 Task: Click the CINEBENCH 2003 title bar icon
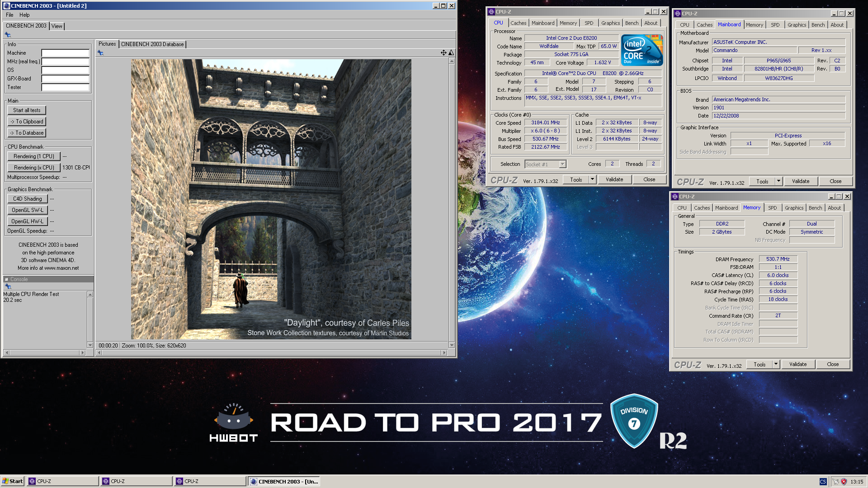click(6, 6)
